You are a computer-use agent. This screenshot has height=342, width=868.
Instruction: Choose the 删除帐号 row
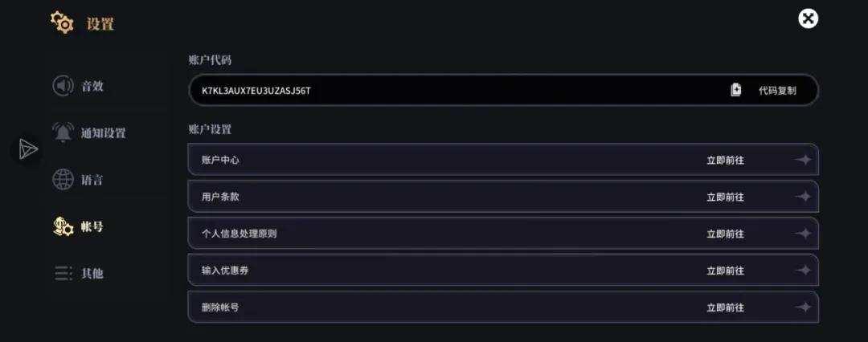coord(503,307)
